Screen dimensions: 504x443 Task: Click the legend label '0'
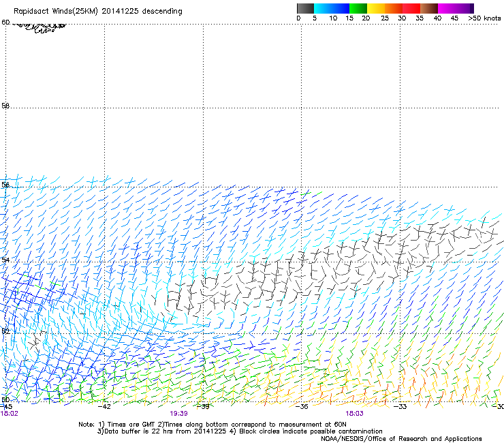point(298,18)
